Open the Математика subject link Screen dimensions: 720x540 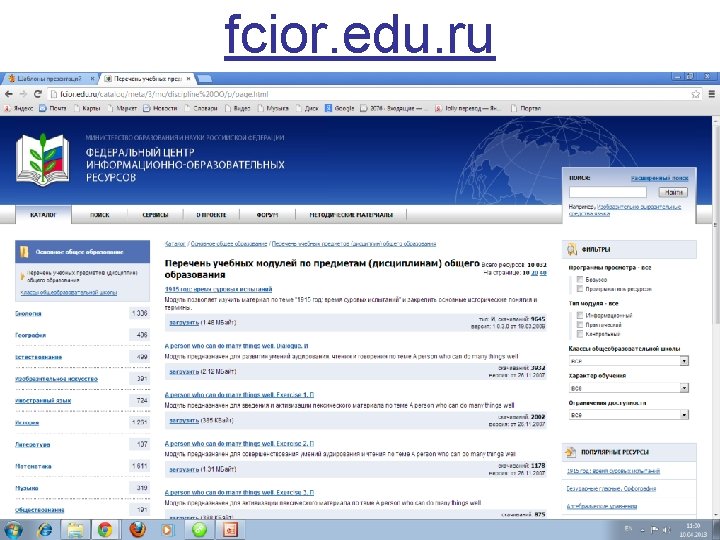pyautogui.click(x=34, y=466)
